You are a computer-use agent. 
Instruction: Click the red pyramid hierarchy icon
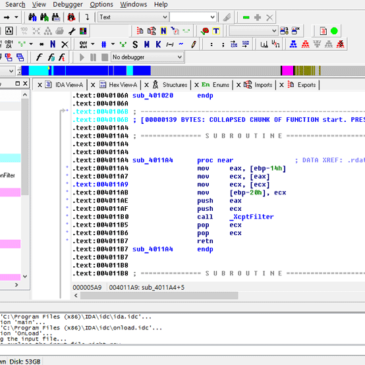[x=305, y=44]
